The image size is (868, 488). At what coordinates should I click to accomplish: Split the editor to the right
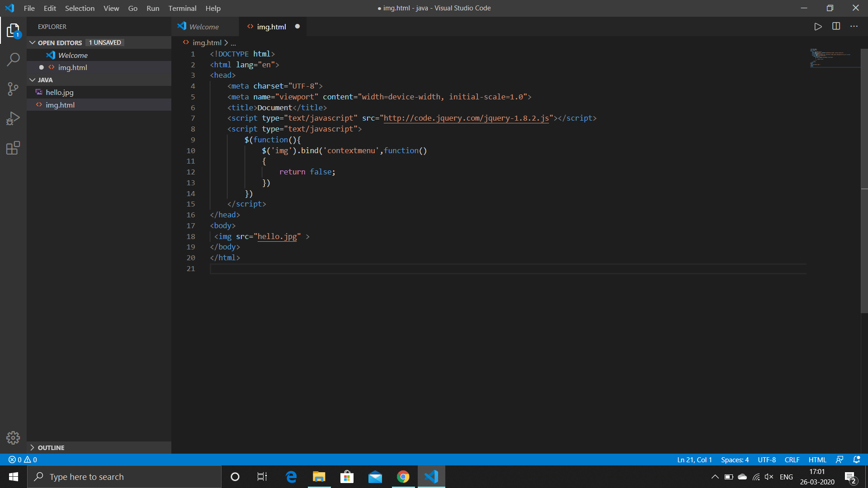(x=836, y=27)
